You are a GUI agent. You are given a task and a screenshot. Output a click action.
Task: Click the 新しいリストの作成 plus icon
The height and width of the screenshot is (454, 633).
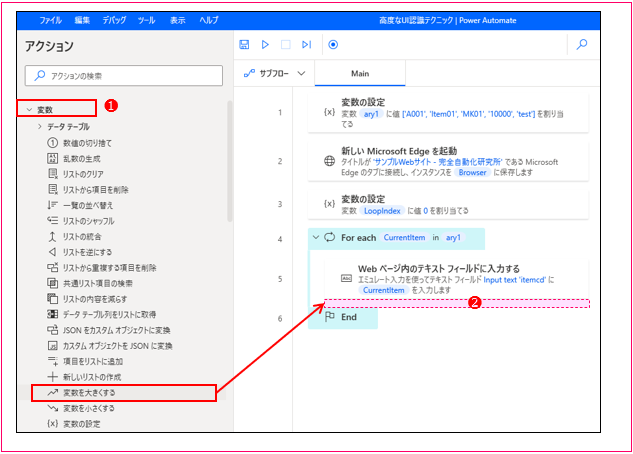click(x=52, y=377)
